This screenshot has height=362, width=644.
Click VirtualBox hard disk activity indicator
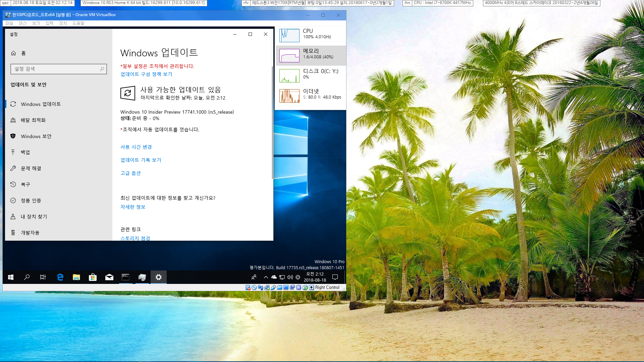(248, 288)
